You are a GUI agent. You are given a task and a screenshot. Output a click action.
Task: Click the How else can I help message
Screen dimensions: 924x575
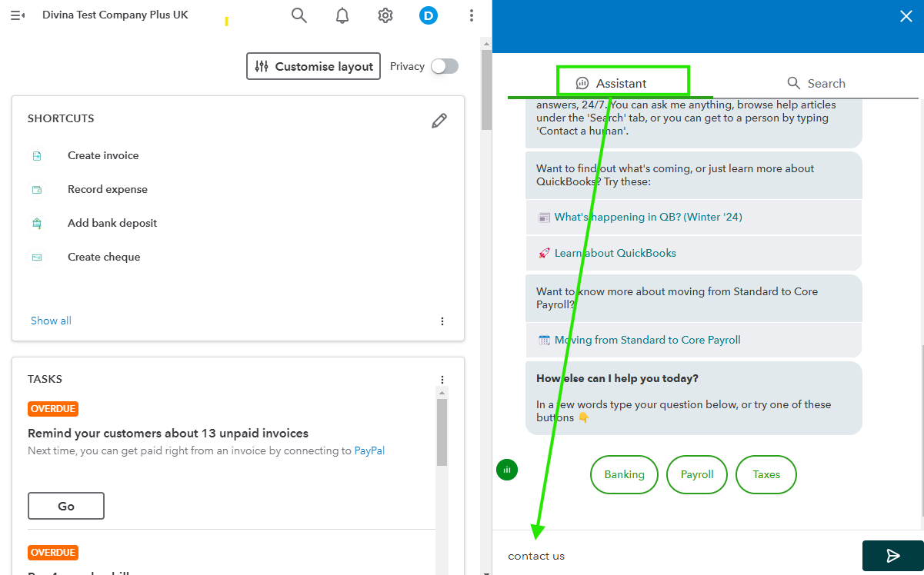[x=694, y=398]
